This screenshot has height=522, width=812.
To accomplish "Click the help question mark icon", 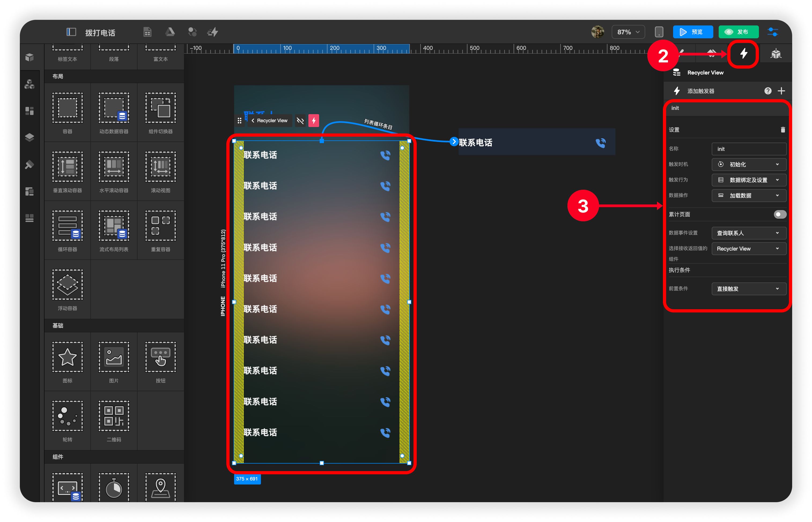I will [768, 91].
